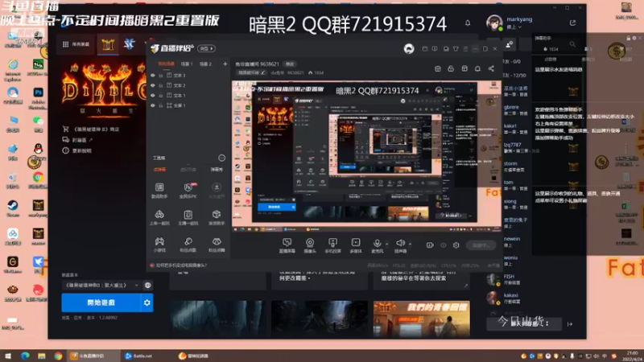Click the mode switch pill beside 直播伴侣 logo
The image size is (644, 362).
[x=207, y=48]
